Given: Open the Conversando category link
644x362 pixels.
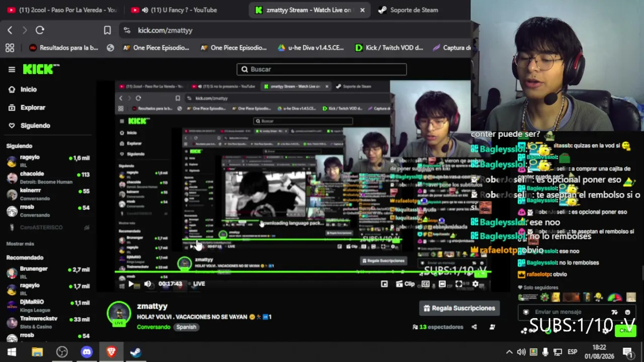Looking at the screenshot, I should (153, 327).
